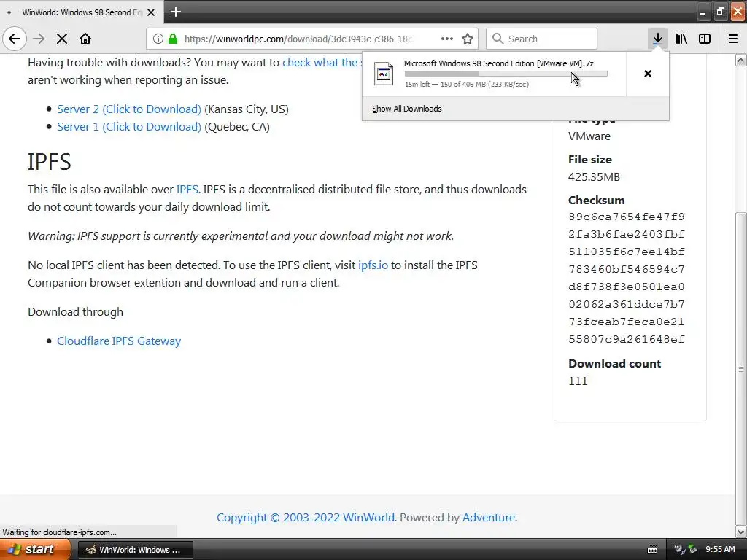Focus the Search box
Image resolution: width=747 pixels, height=560 pixels.
(542, 39)
